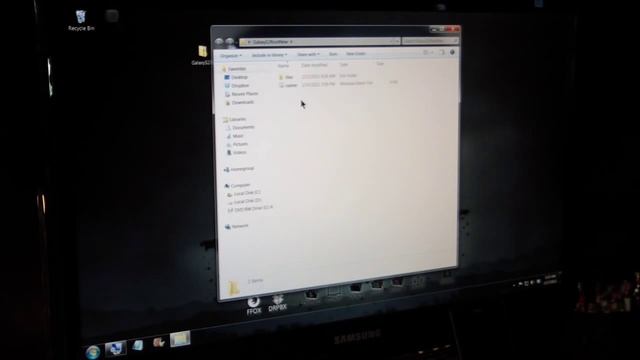This screenshot has height=360, width=640.
Task: Click the Explorer address bar path
Action: click(x=319, y=41)
